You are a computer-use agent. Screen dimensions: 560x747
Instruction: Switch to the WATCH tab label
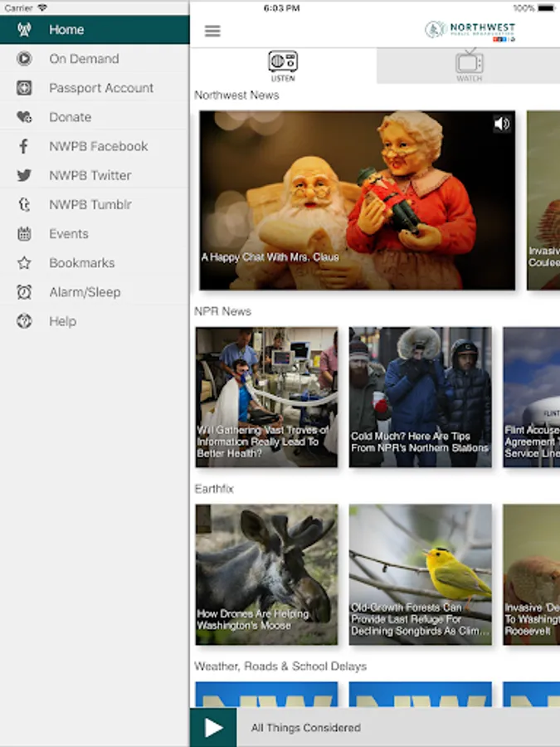[x=469, y=79]
